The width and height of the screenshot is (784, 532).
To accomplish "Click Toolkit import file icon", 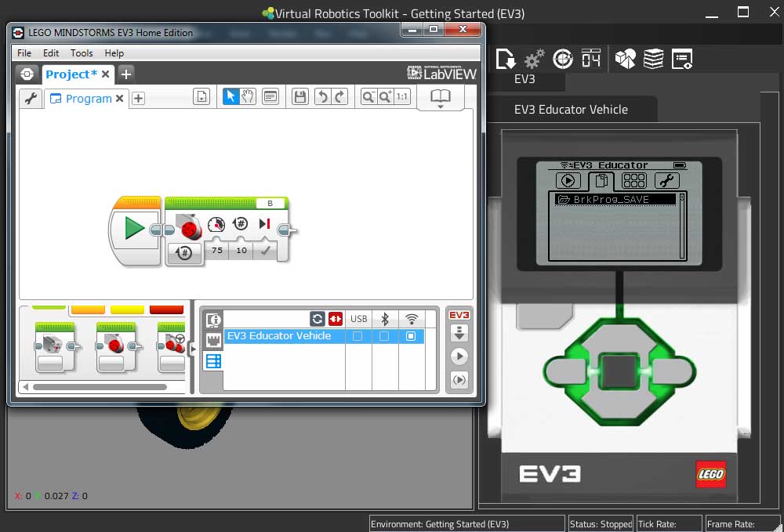I will [x=506, y=59].
